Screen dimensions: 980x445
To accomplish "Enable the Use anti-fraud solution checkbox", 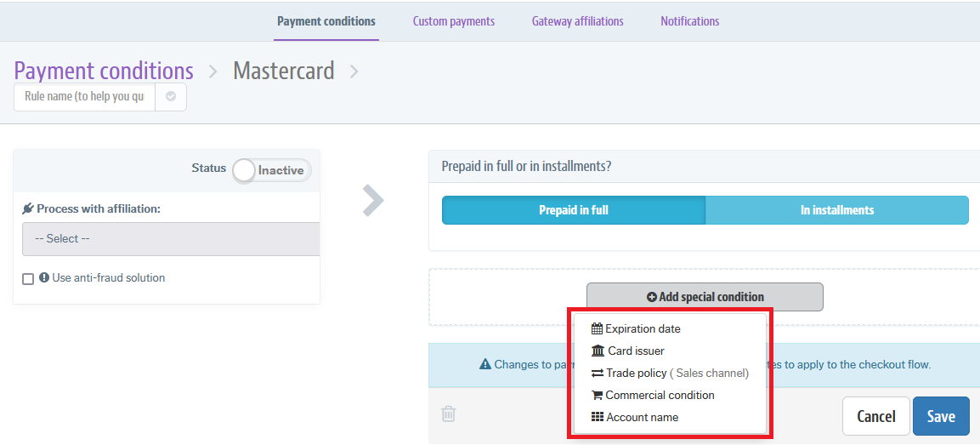I will (28, 279).
